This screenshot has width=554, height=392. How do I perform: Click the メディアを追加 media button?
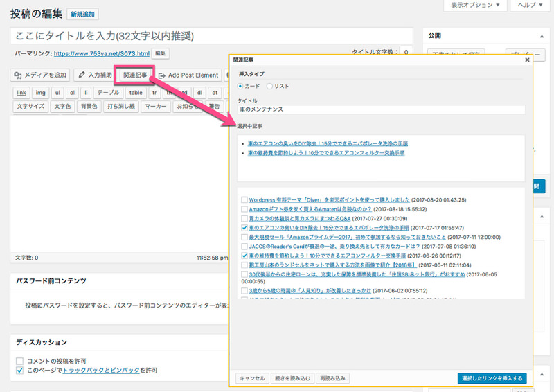[41, 75]
